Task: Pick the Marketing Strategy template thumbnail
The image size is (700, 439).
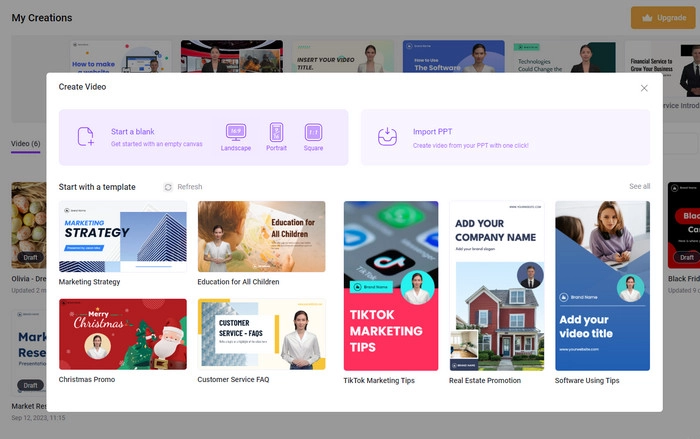Action: [122, 237]
